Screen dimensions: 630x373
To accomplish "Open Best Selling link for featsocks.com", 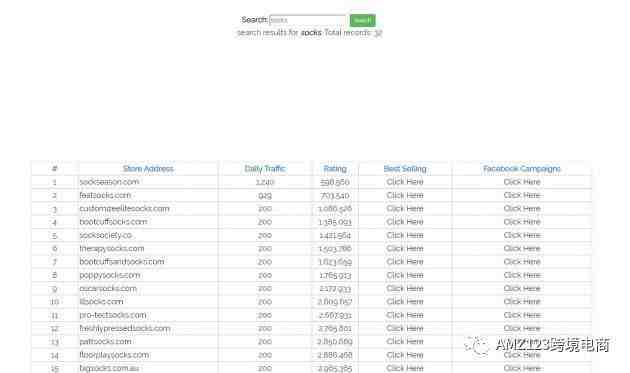I will (x=405, y=195).
